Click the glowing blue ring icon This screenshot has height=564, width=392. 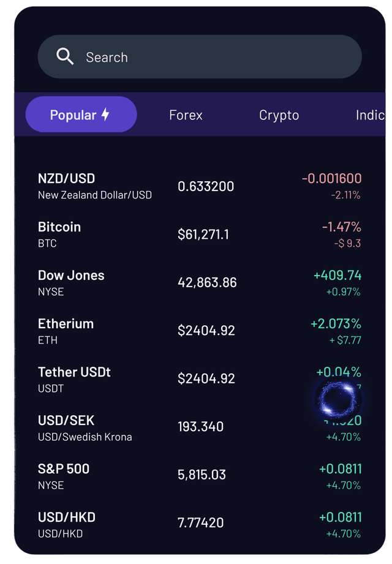(337, 398)
